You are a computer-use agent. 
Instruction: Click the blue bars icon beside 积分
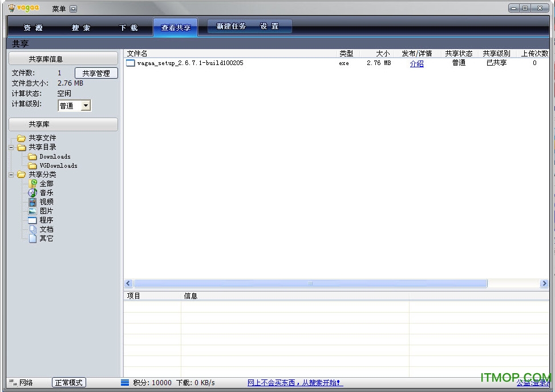pos(125,382)
